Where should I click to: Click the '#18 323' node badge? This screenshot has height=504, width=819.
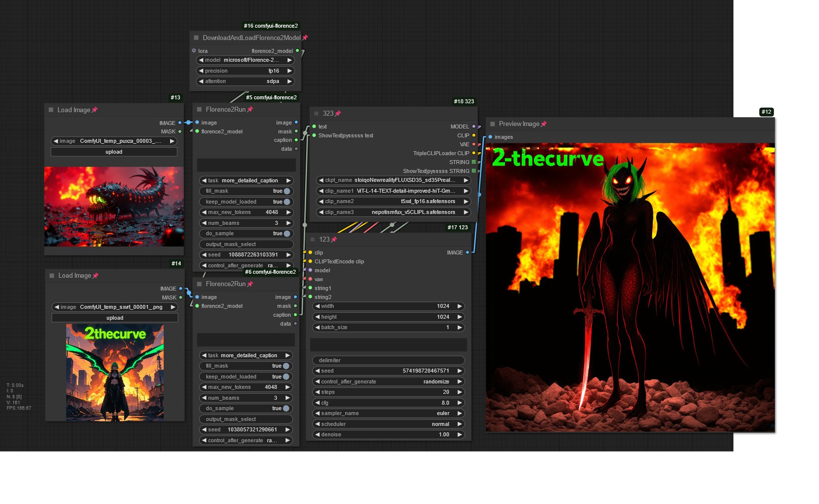[x=464, y=101]
